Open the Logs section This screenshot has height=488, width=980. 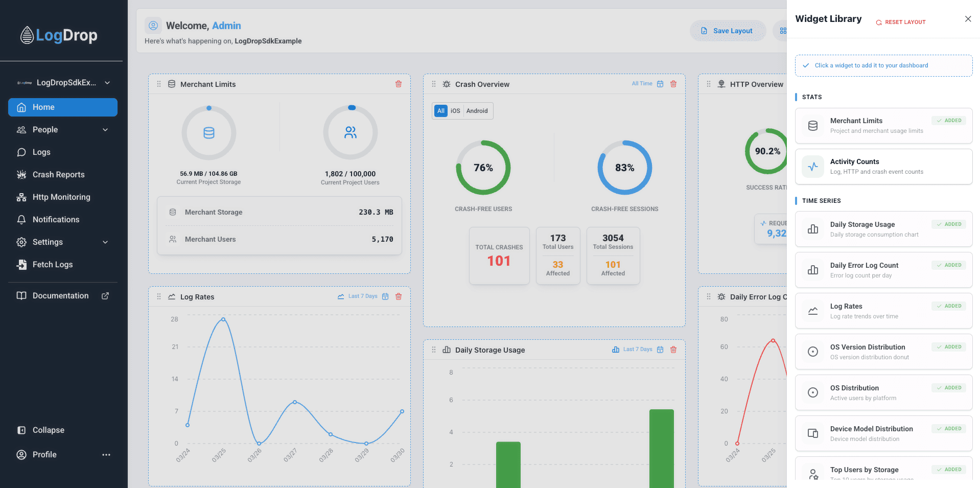(63, 152)
